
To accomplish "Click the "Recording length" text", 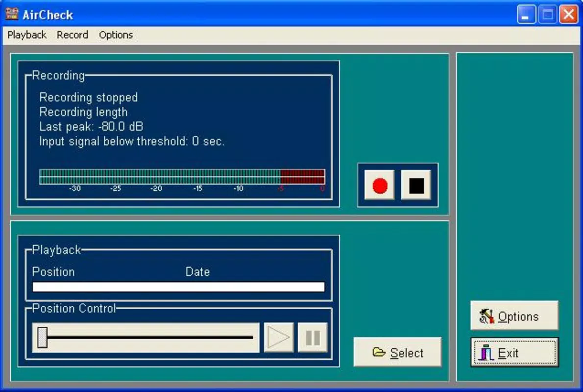I will [x=83, y=112].
